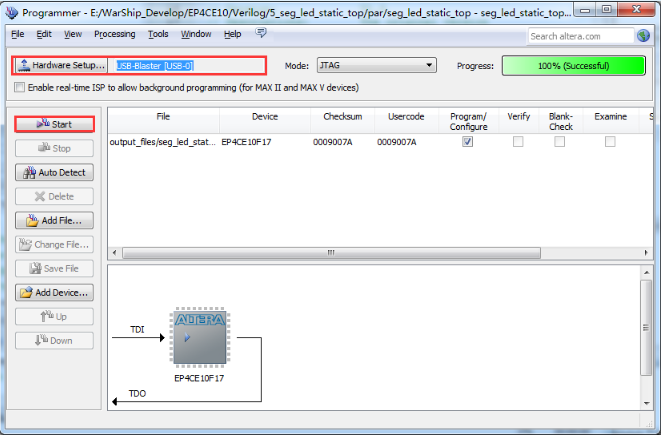Click the Device column header
The image size is (661, 435).
click(265, 117)
